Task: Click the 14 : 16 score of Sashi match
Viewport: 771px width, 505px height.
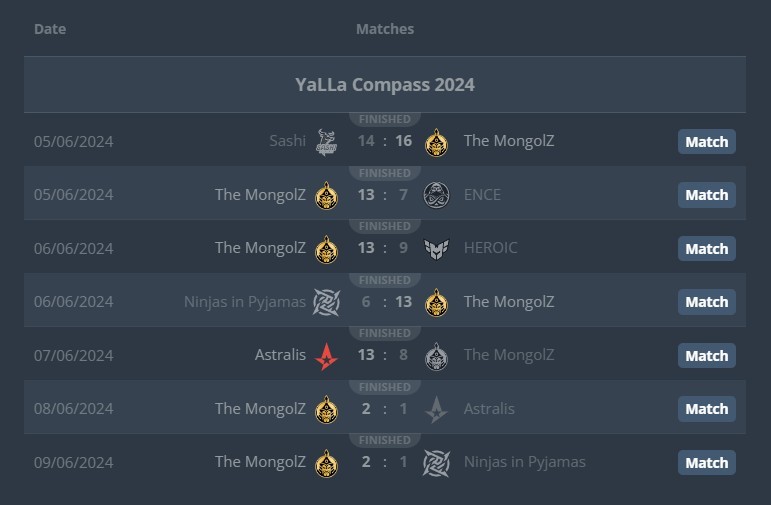Action: click(385, 141)
